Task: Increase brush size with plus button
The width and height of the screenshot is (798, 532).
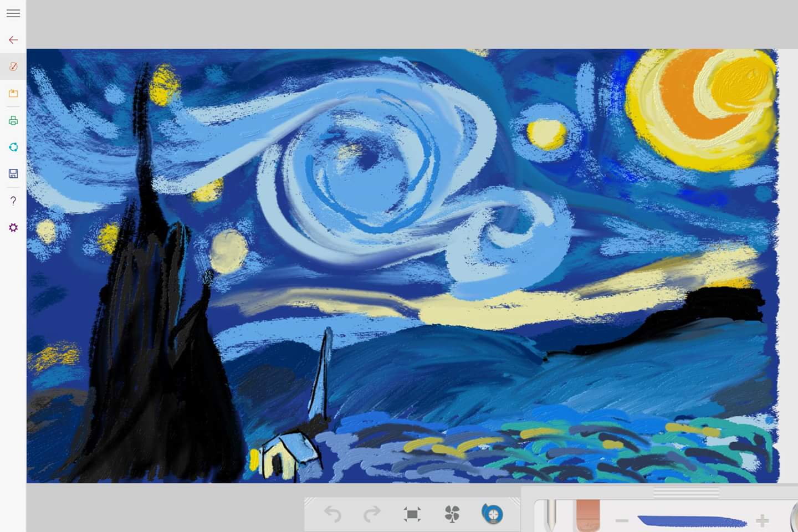Action: [x=763, y=521]
